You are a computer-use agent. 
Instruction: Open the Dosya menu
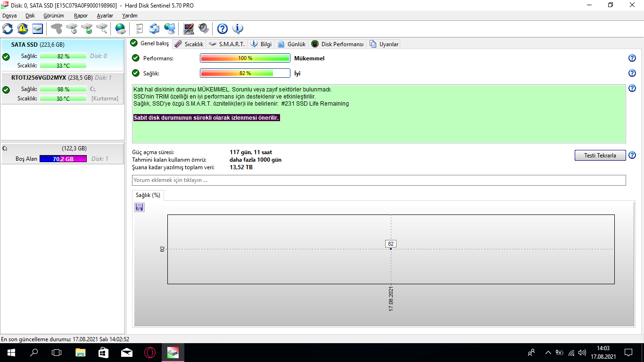click(9, 16)
